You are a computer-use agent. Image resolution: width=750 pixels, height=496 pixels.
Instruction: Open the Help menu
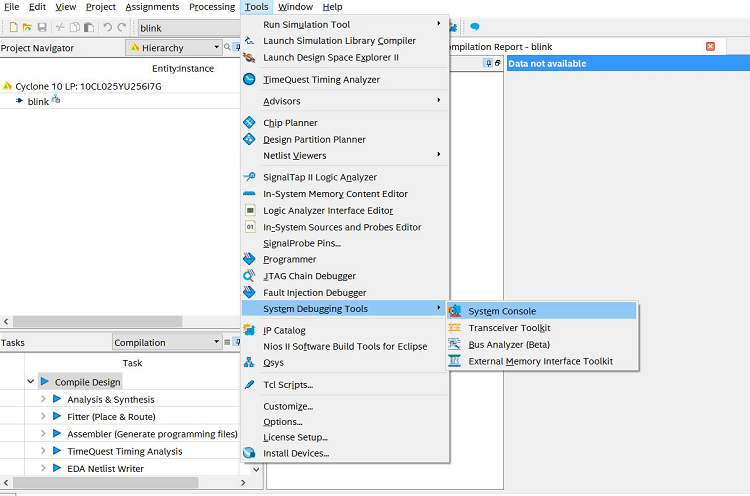pos(332,7)
